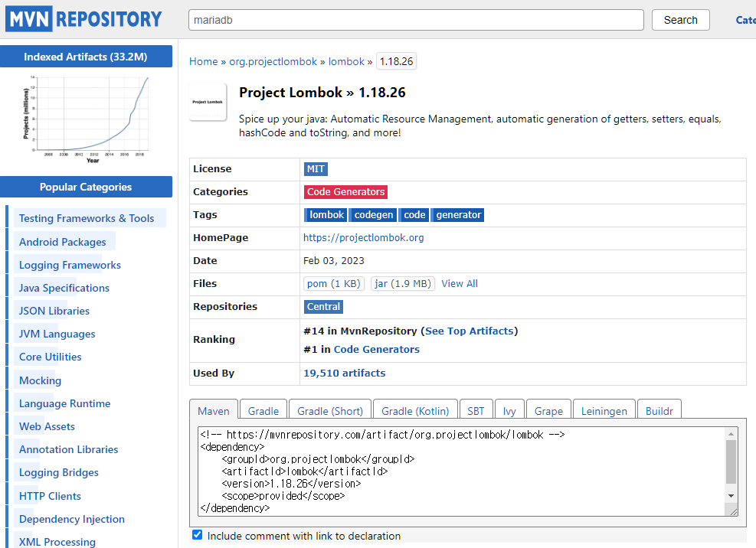Switch to the SBT tab

[x=476, y=409]
